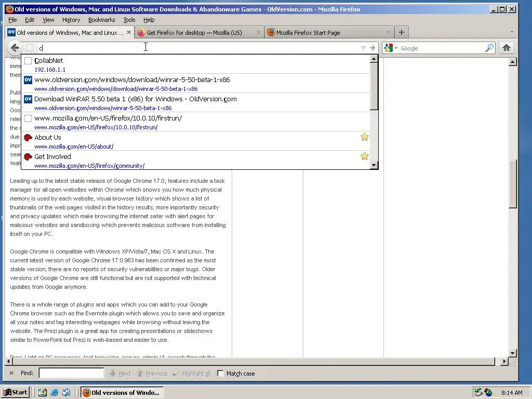Close the Find bar
The height and width of the screenshot is (399, 532).
11,373
